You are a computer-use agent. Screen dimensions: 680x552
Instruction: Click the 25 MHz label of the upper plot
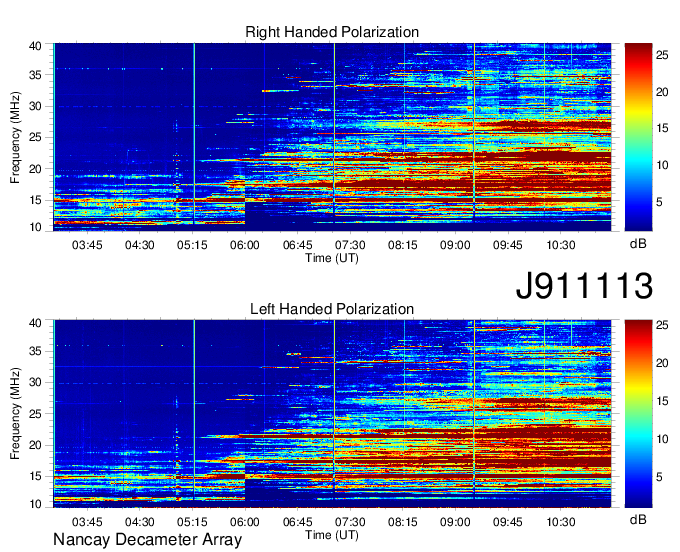pyautogui.click(x=35, y=137)
